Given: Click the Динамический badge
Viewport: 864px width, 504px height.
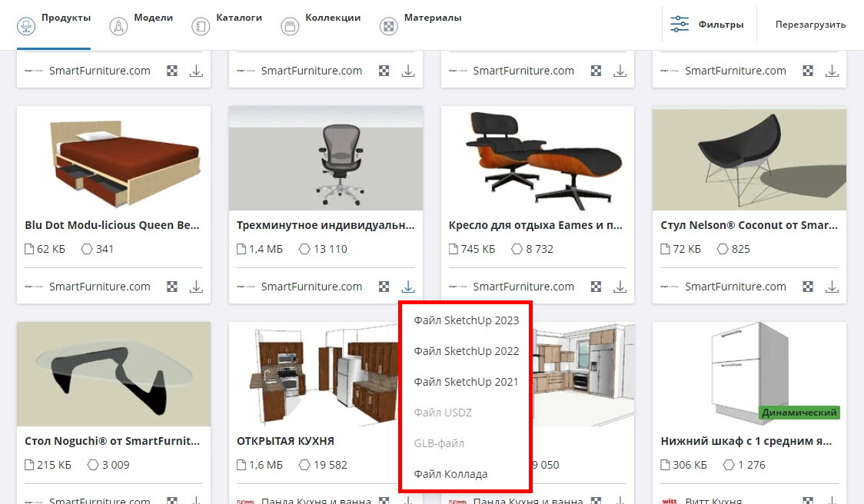Looking at the screenshot, I should point(799,413).
